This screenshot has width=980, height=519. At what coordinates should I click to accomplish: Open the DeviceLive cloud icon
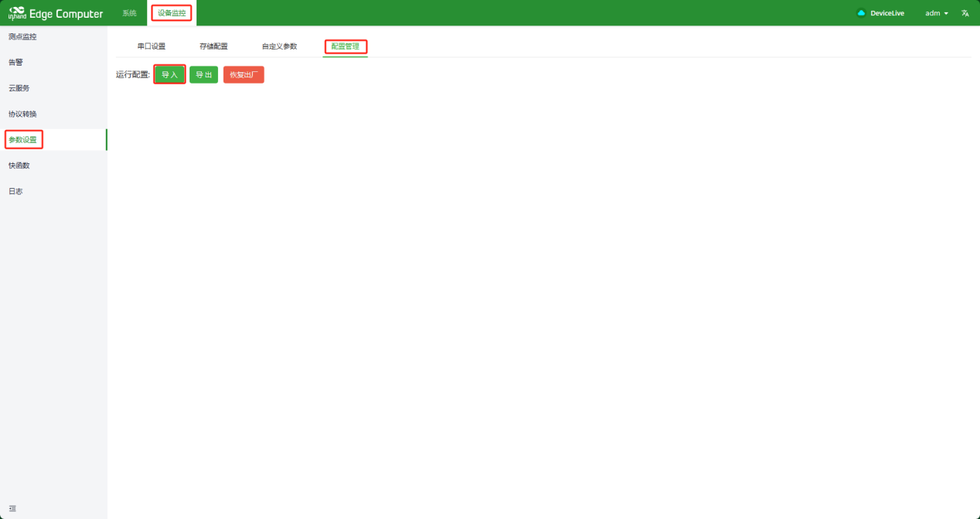(861, 13)
